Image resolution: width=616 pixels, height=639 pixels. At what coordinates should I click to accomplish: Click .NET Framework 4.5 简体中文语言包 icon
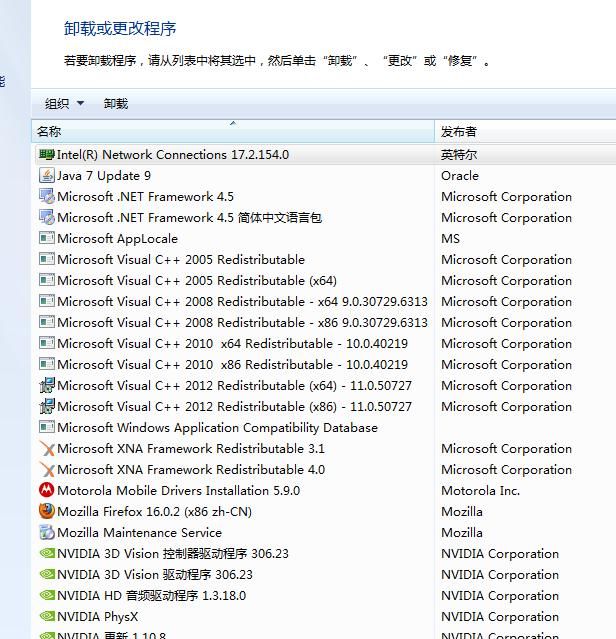click(x=46, y=218)
